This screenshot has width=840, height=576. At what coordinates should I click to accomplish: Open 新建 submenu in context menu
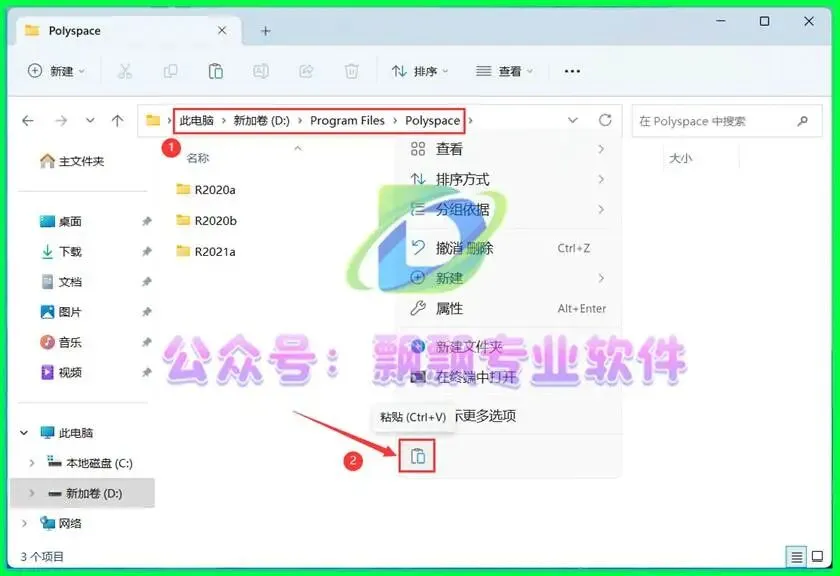pyautogui.click(x=508, y=278)
